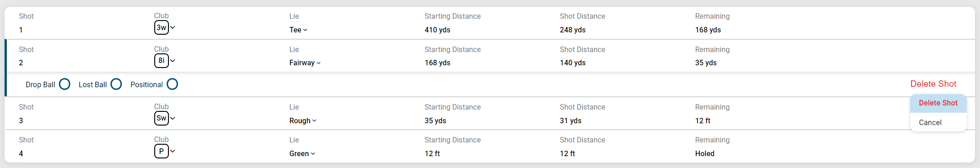Open the Fairway lie dropdown
980x168 pixels.
click(305, 63)
